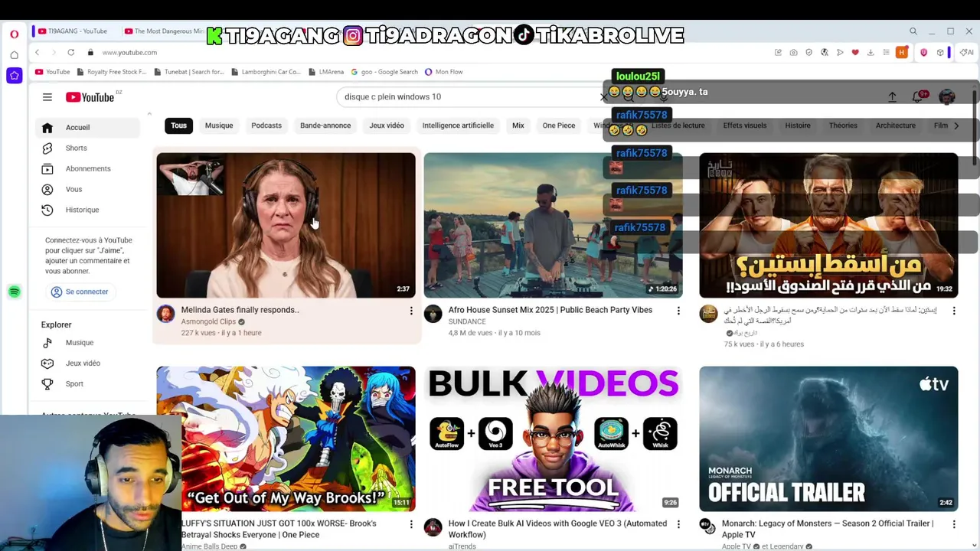This screenshot has width=980, height=551.
Task: Open the Afro House Sunset Mix thumbnail
Action: tap(553, 225)
